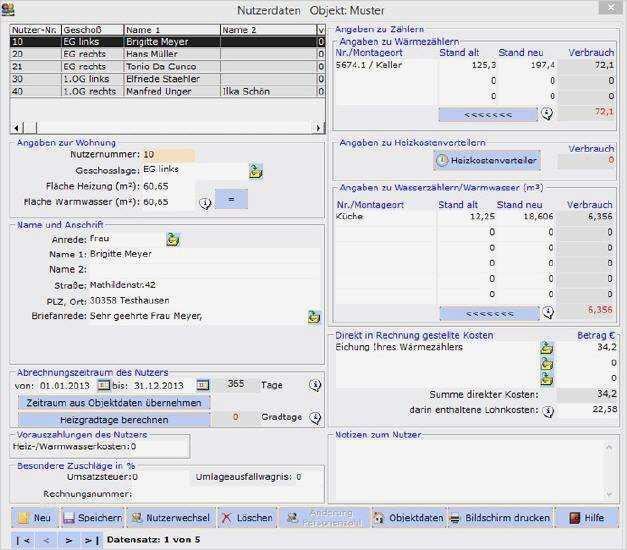Viewport: 627px width, 550px height.
Task: Click Wärmezähler Stand neu value 197,4
Action: (527, 65)
